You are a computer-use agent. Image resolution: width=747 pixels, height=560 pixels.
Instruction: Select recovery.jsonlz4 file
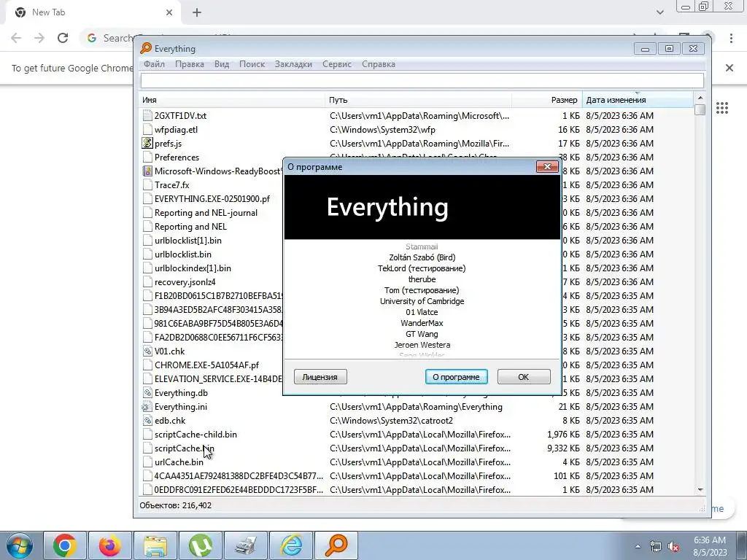click(185, 282)
